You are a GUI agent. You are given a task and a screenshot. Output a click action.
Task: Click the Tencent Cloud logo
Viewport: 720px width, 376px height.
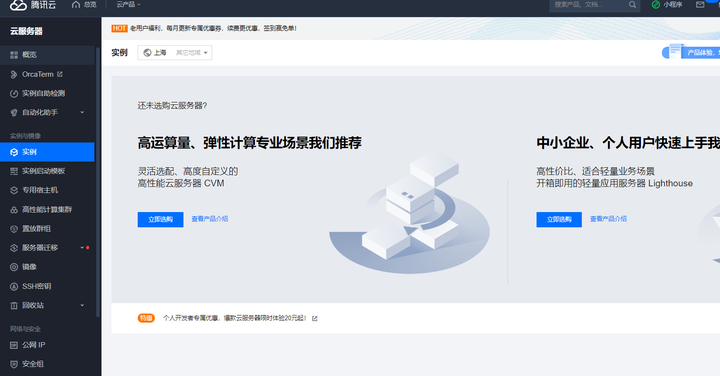point(33,5)
